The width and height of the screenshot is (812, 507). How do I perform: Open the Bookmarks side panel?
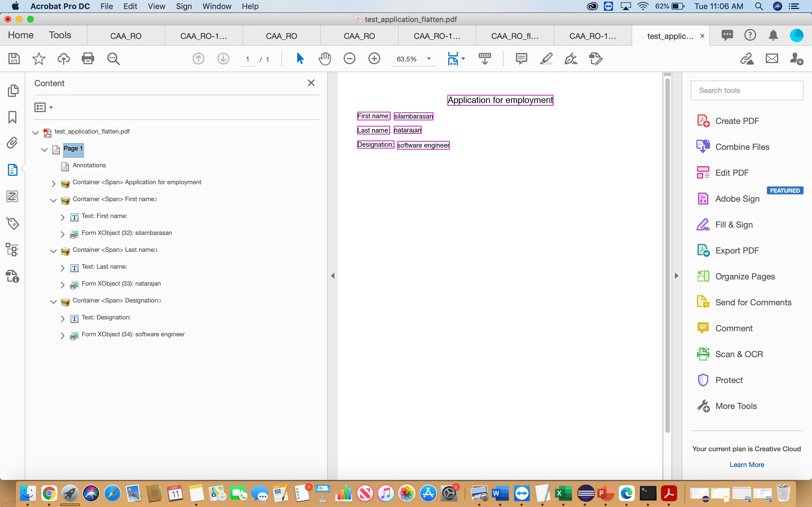12,117
